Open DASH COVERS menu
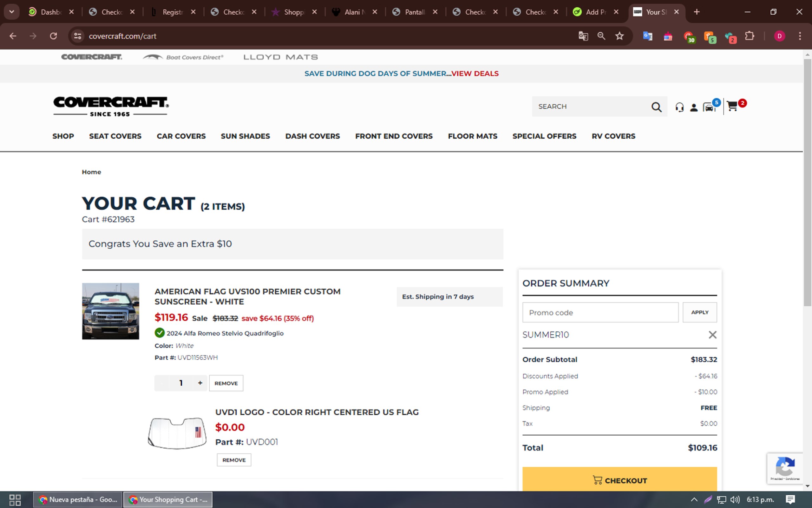Viewport: 812px width, 508px height. (312, 136)
